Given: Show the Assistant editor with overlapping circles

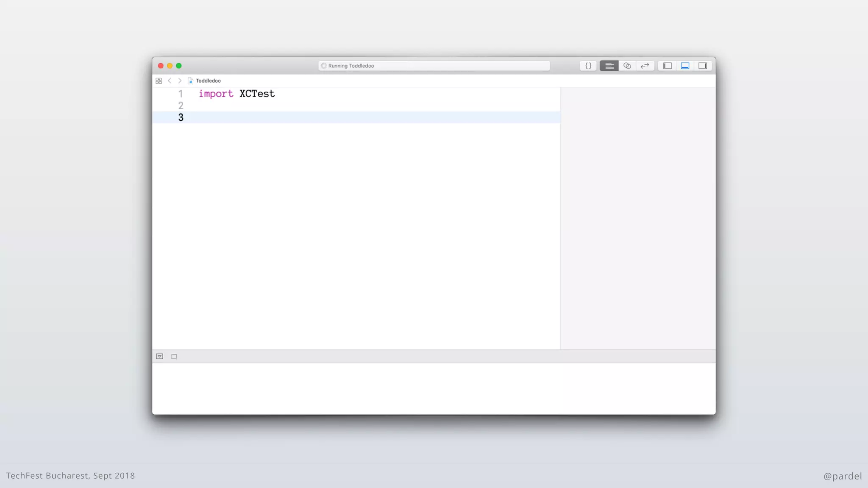Looking at the screenshot, I should pyautogui.click(x=627, y=66).
